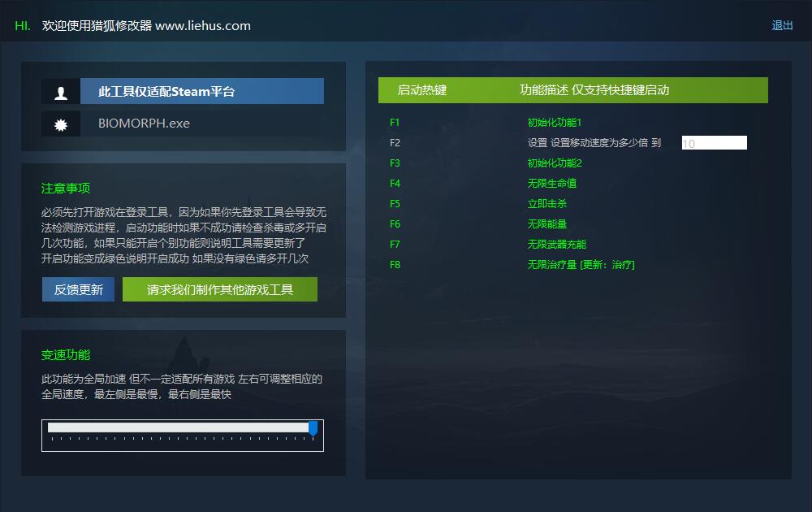This screenshot has width=812, height=512.
Task: Select the F6 hotkey label
Action: tap(395, 223)
